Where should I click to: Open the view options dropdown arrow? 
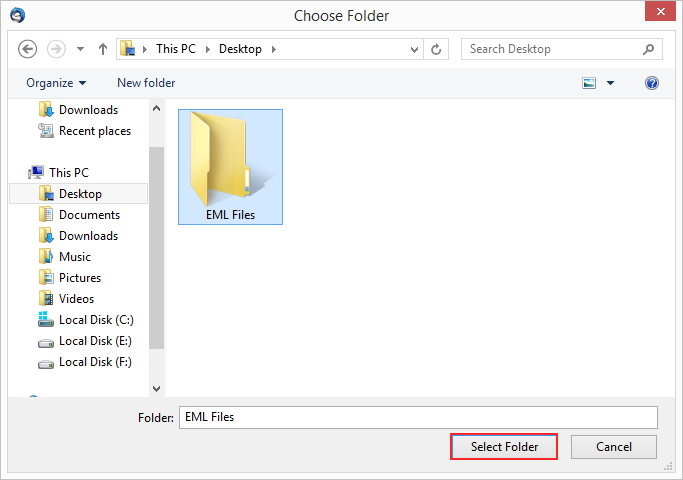[610, 83]
